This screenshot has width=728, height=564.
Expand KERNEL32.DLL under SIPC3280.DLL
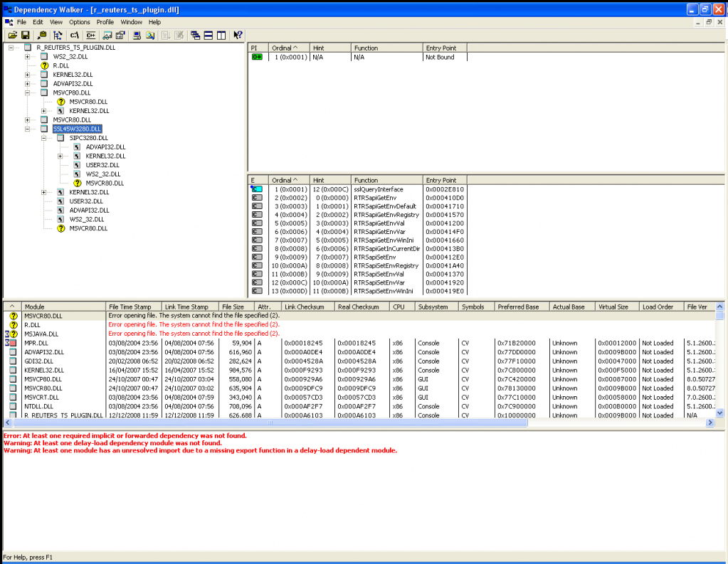click(x=60, y=156)
